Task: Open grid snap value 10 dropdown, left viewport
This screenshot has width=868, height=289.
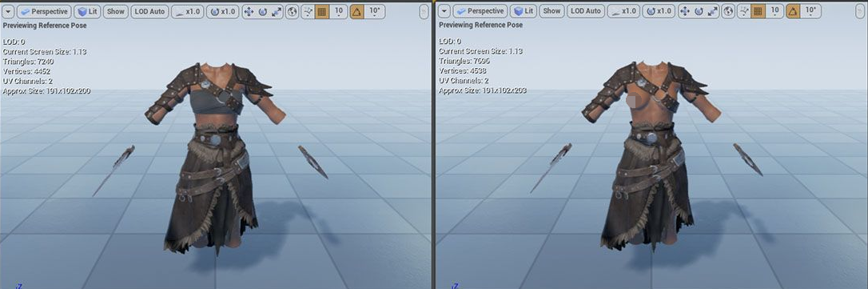Action: [338, 11]
